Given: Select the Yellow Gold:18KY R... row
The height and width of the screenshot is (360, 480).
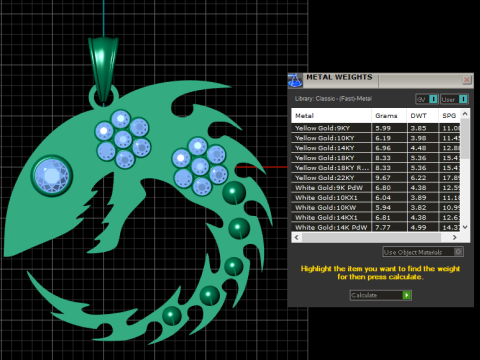Looking at the screenshot, I should pyautogui.click(x=376, y=168).
